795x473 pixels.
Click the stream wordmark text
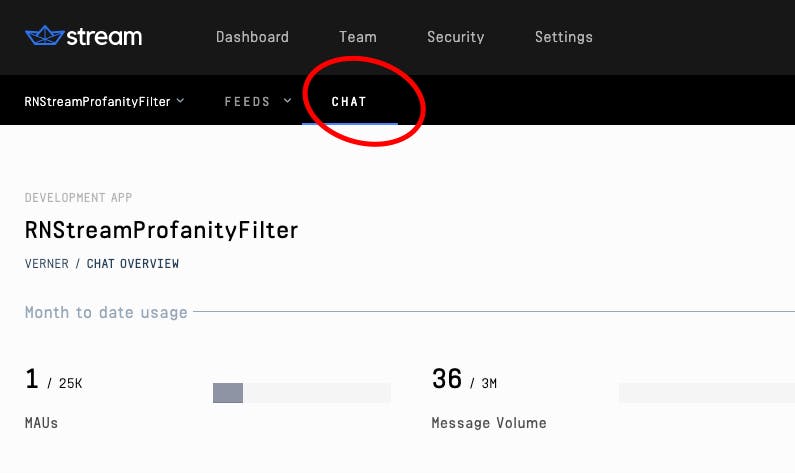tap(104, 37)
